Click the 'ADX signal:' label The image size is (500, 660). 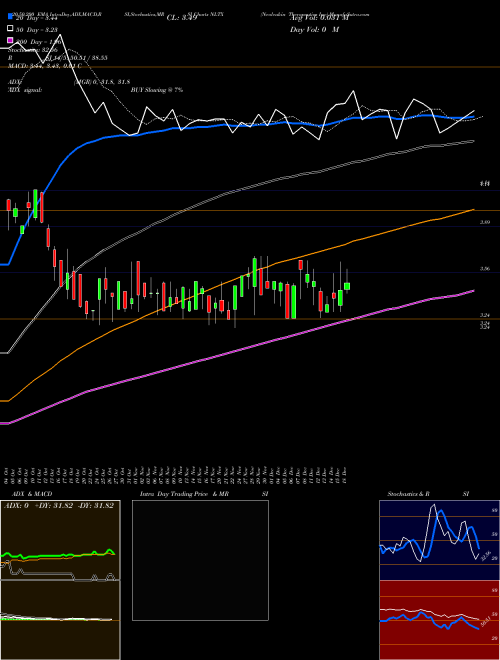25,90
